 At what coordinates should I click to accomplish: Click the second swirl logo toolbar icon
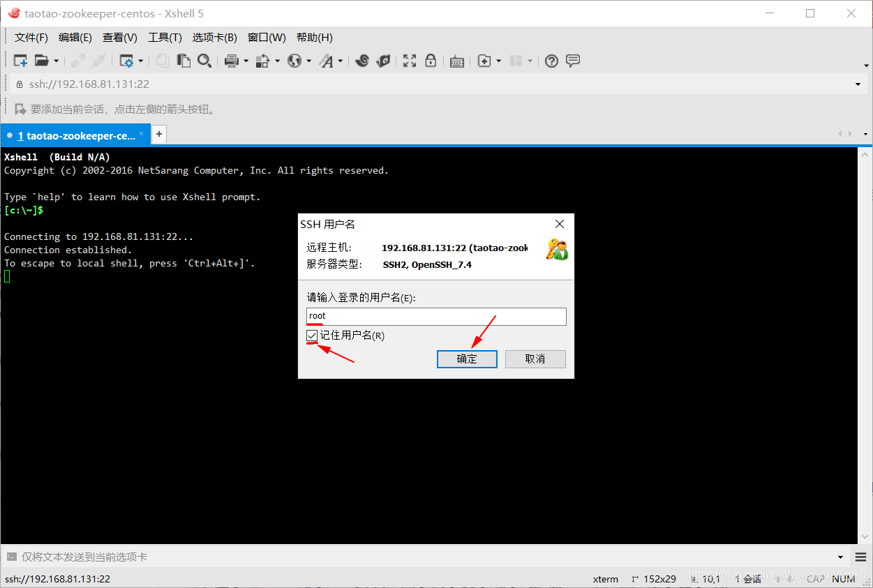tap(382, 61)
